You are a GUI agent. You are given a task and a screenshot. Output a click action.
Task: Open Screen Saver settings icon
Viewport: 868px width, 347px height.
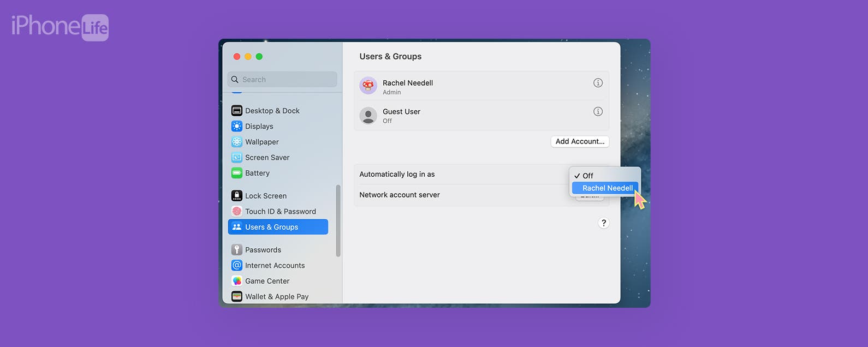point(236,158)
